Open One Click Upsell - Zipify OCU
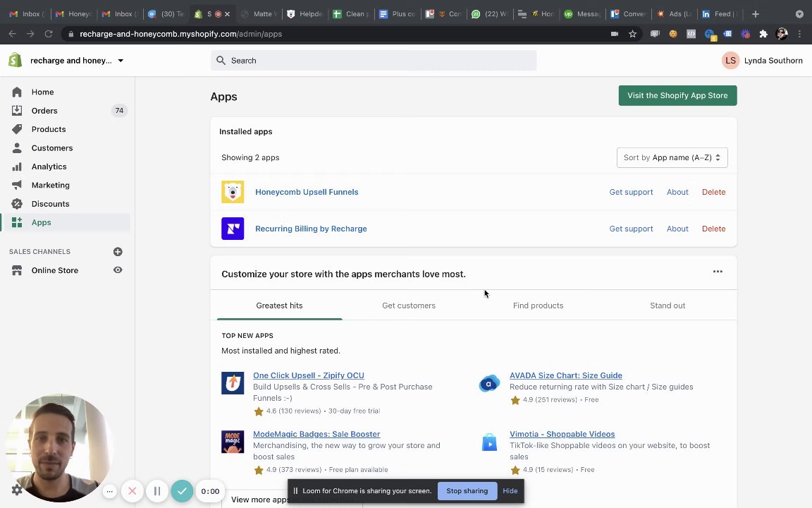 tap(309, 375)
